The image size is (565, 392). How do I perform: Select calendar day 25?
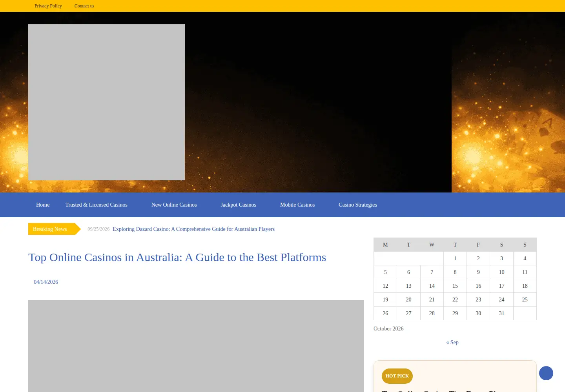(x=525, y=299)
